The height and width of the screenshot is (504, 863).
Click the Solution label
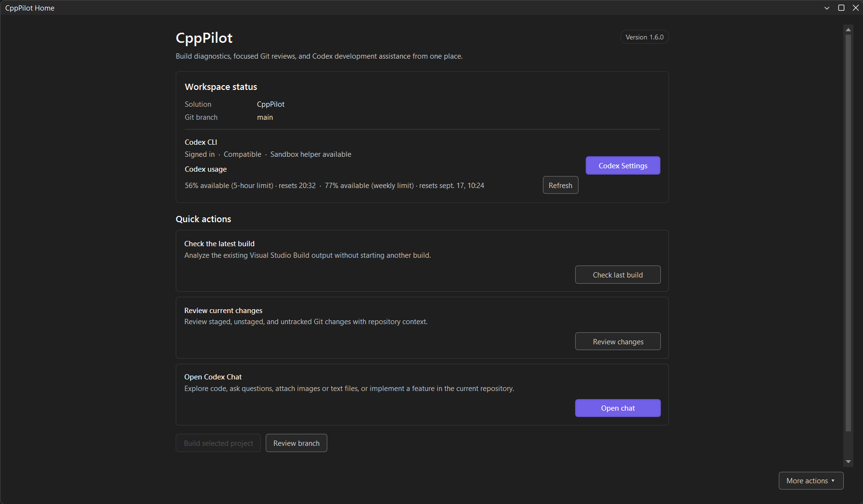[x=198, y=104]
